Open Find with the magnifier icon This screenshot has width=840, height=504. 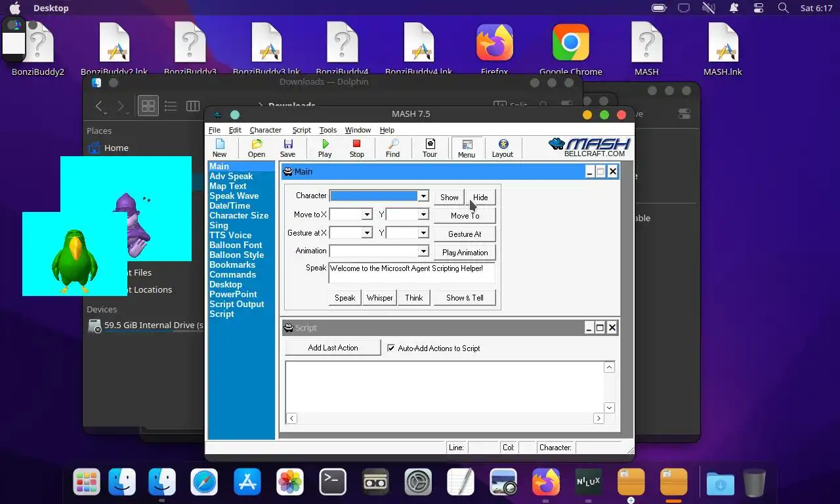click(x=392, y=148)
